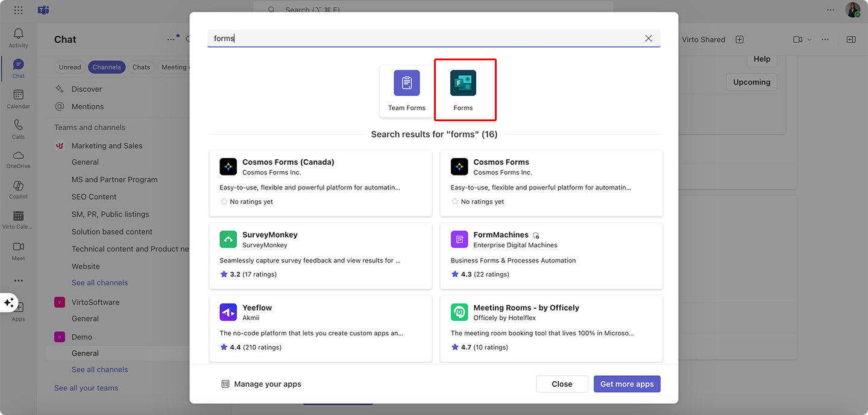
Task: Open Copilot from the sidebar
Action: tap(18, 188)
